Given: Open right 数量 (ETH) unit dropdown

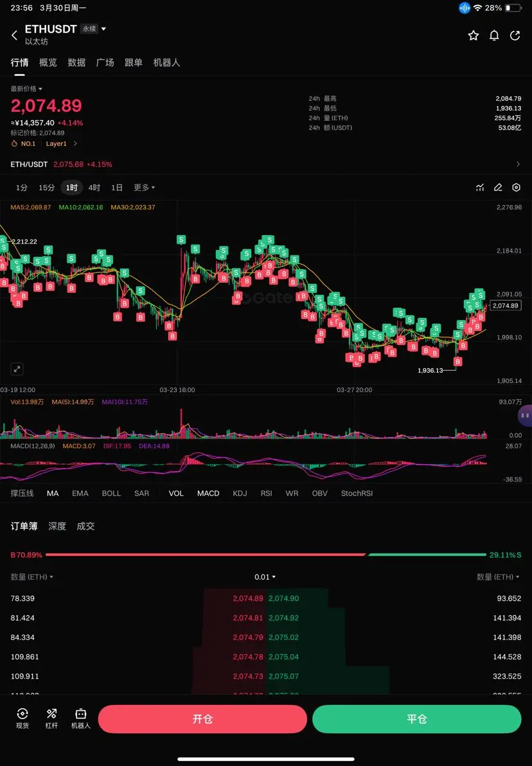Looking at the screenshot, I should [x=499, y=577].
